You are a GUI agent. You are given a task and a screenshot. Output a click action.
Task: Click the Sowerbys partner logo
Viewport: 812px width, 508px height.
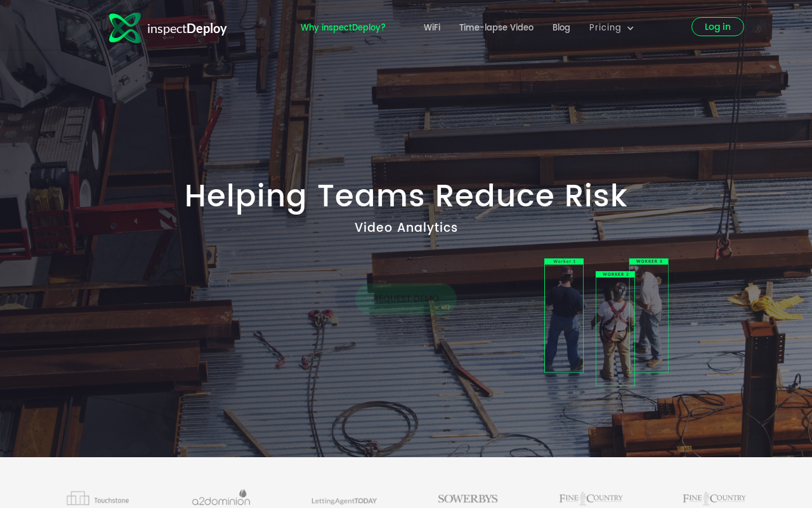tap(468, 499)
